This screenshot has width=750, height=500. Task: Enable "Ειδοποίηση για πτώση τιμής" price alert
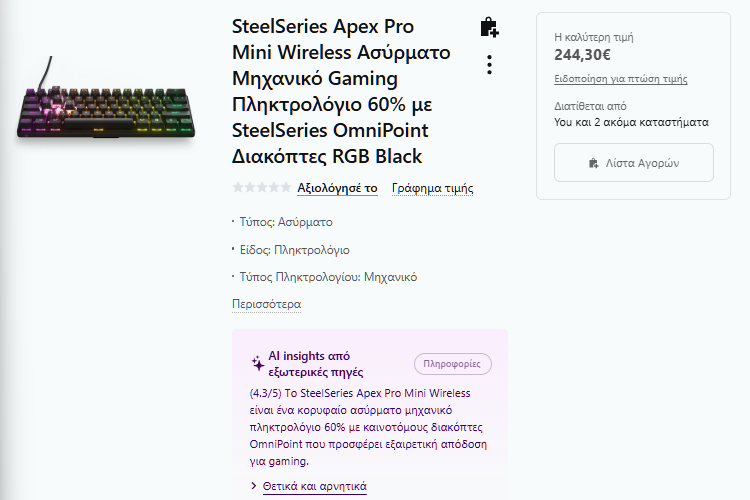point(620,79)
